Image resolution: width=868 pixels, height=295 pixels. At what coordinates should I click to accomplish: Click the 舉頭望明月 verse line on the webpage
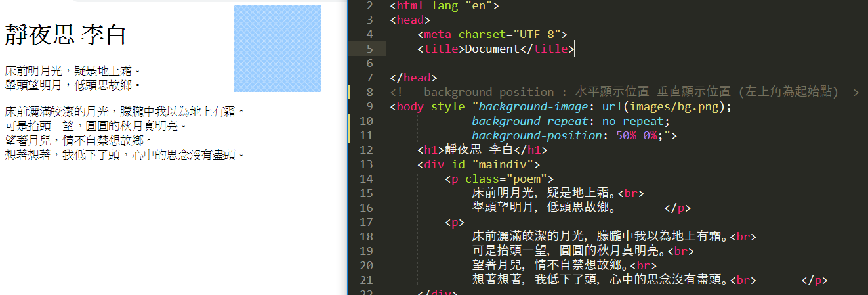point(72,85)
